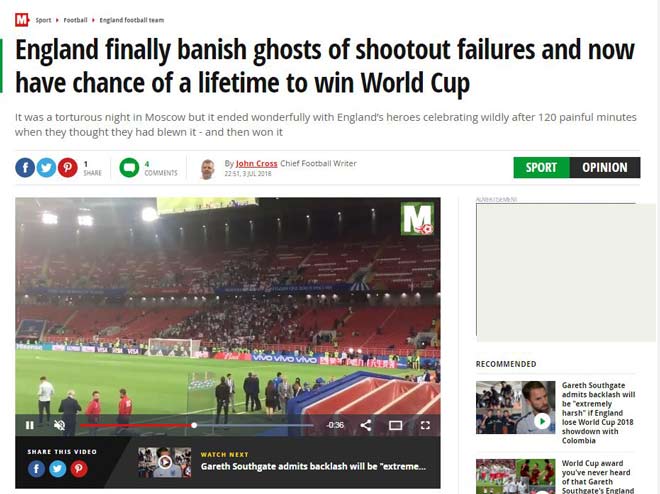
Task: Pin article with top Pinterest icon
Action: click(x=68, y=168)
